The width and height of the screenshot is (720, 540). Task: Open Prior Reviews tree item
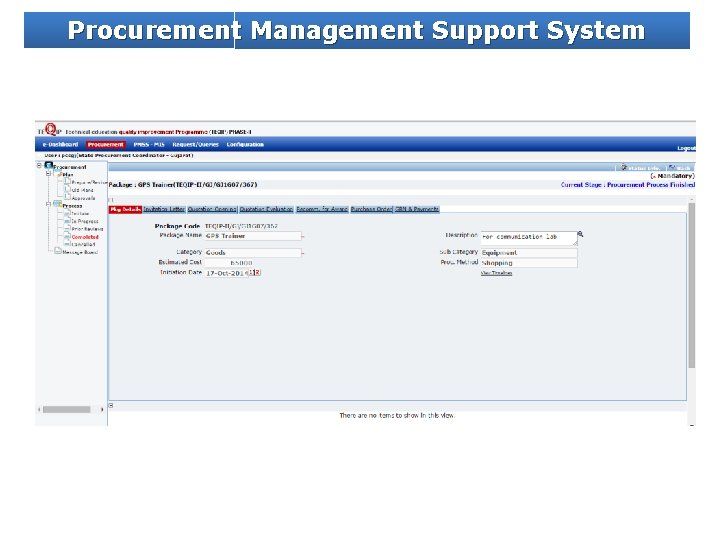(x=87, y=229)
